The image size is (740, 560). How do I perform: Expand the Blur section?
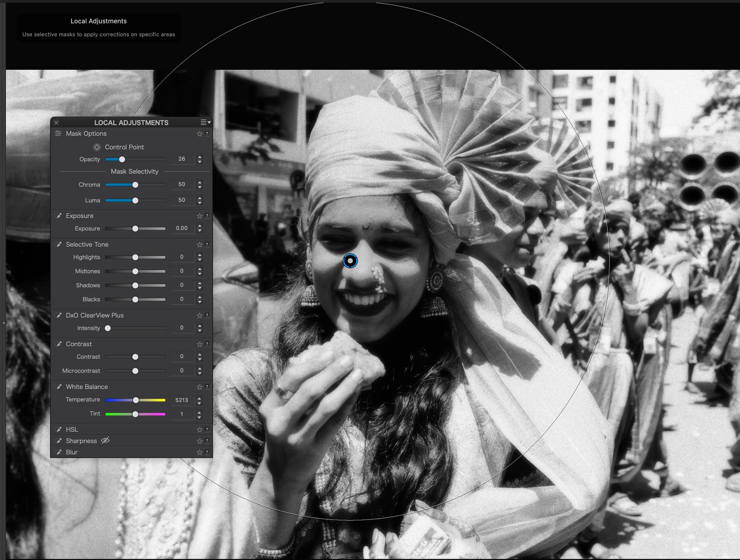[72, 452]
